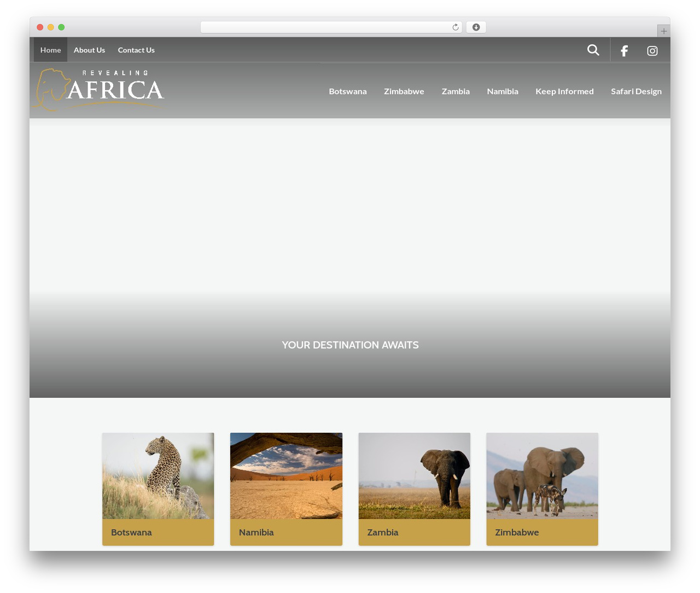Open the Instagram icon link
Viewport: 700px width, 593px height.
pyautogui.click(x=652, y=50)
